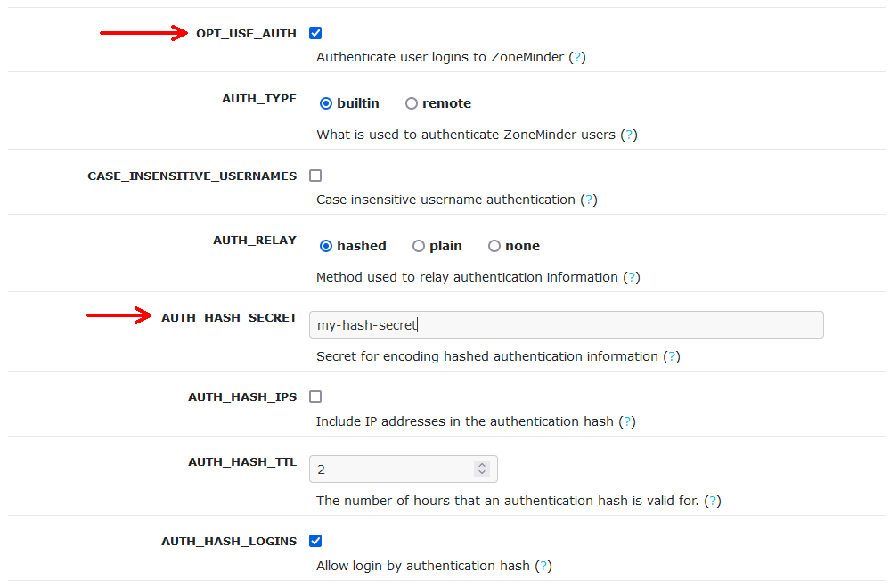Click the AUTH_HASH_TTL spinner arrows
The width and height of the screenshot is (890, 588).
(x=482, y=469)
